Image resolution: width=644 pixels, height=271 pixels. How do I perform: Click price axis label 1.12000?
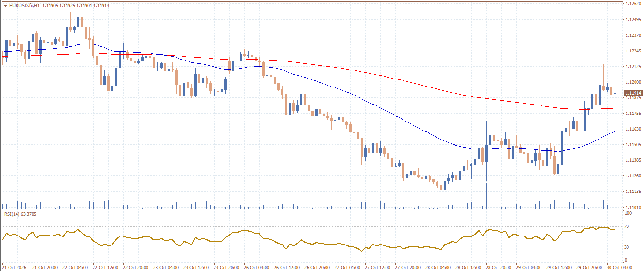[x=632, y=82]
